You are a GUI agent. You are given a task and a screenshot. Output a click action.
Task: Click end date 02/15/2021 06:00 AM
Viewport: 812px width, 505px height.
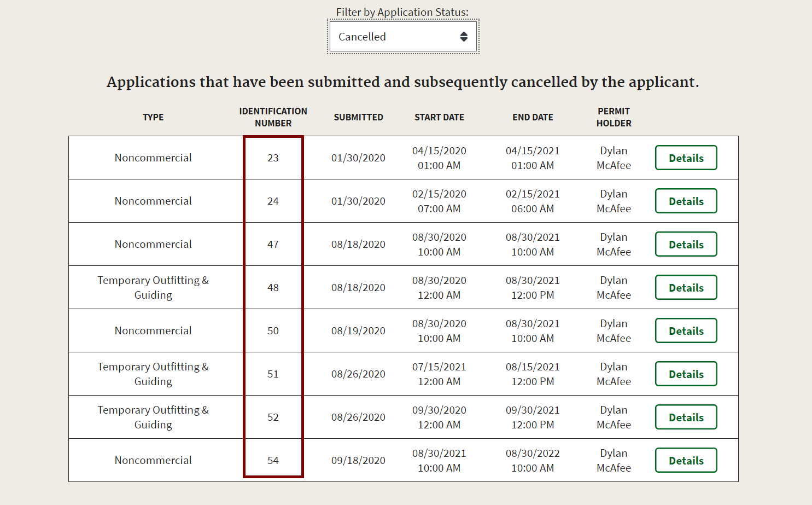pyautogui.click(x=533, y=201)
